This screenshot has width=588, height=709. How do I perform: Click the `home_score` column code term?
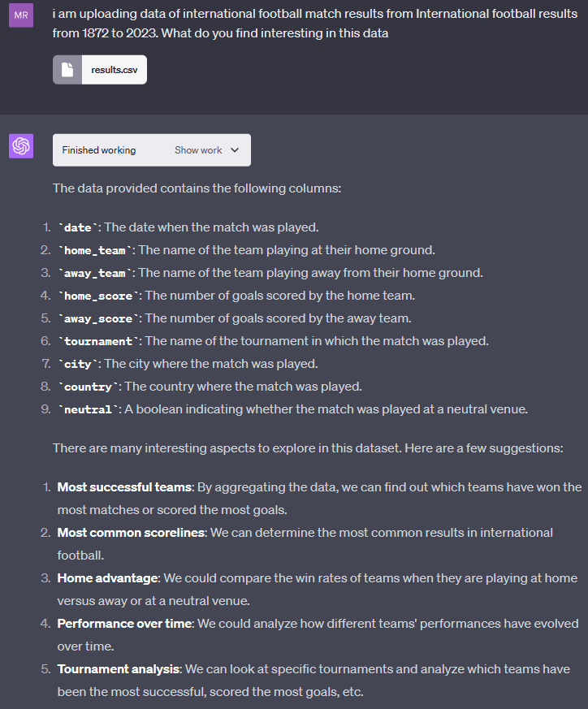click(x=98, y=296)
